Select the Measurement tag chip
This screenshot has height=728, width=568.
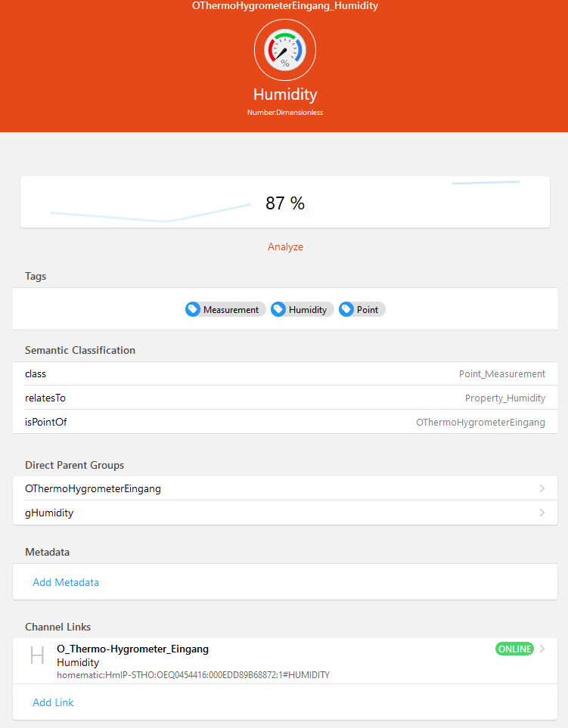pos(225,309)
